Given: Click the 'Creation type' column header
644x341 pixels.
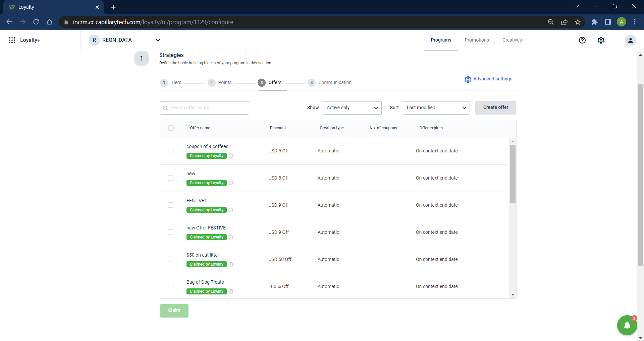Looking at the screenshot, I should pos(332,128).
